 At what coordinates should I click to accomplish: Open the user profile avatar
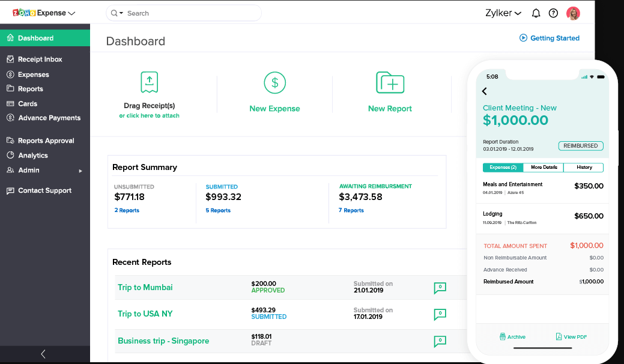pyautogui.click(x=573, y=13)
